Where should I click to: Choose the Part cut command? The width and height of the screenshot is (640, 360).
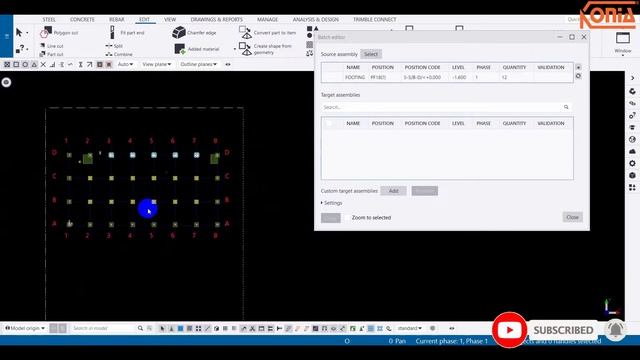(52, 54)
